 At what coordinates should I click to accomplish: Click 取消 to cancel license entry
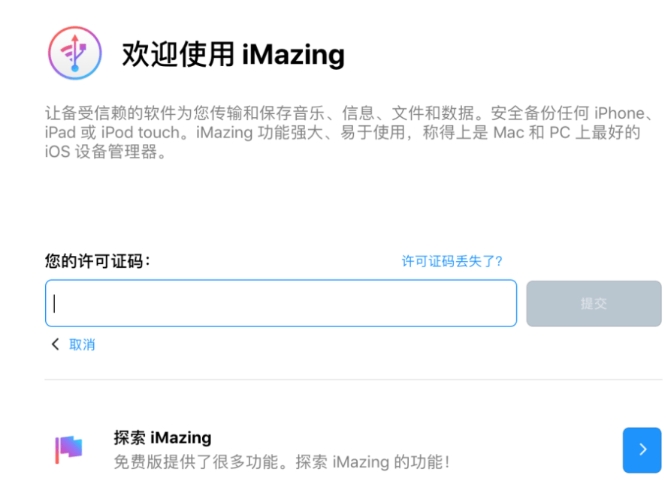[x=82, y=345]
